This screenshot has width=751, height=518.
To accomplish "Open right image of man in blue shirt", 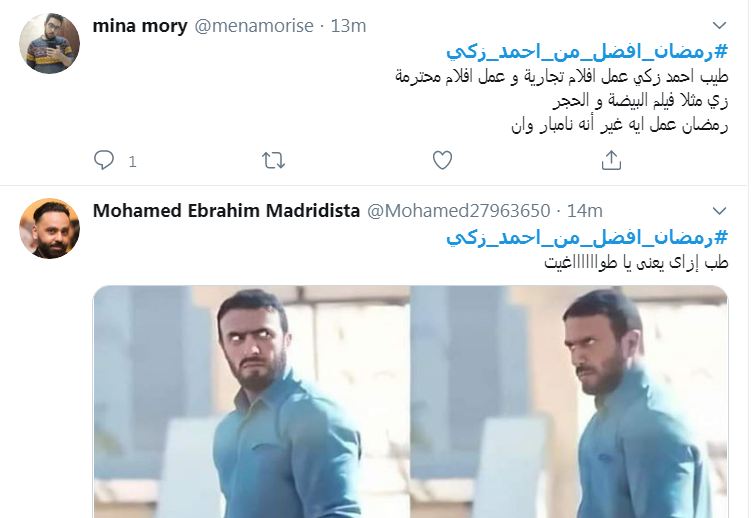I will (x=569, y=402).
